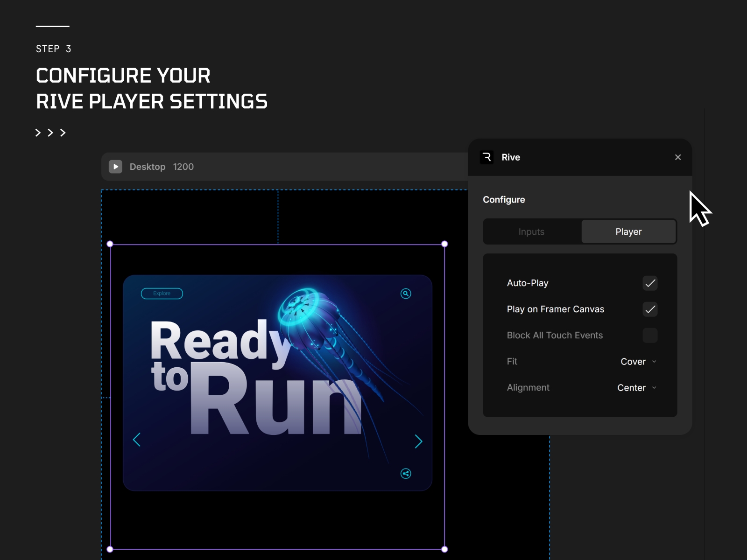
Task: Select the left carousel arrow on the card
Action: pos(137,440)
